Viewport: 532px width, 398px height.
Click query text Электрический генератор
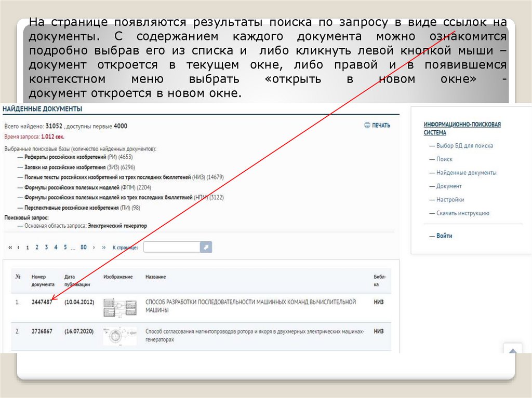point(117,226)
